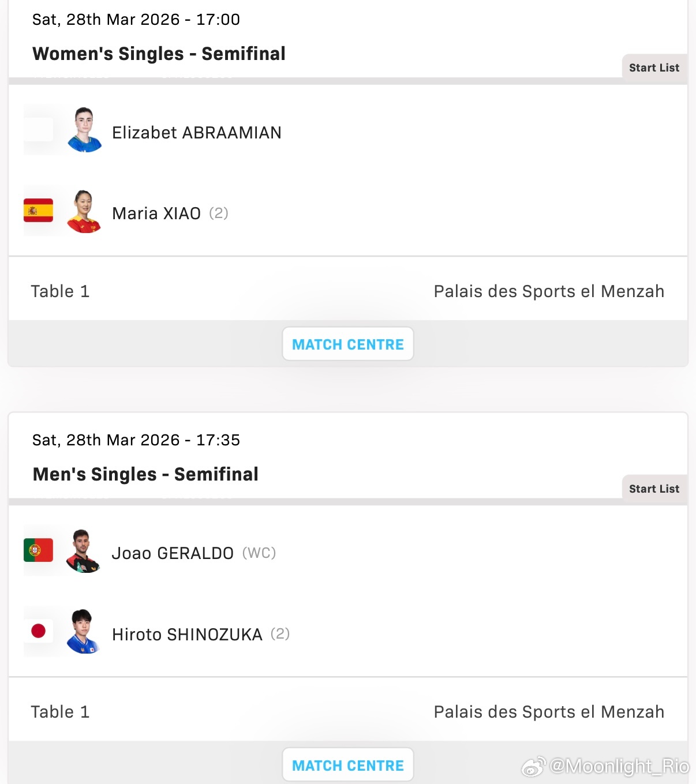Click Hiroto Shinozuka's player photo

pos(84,632)
